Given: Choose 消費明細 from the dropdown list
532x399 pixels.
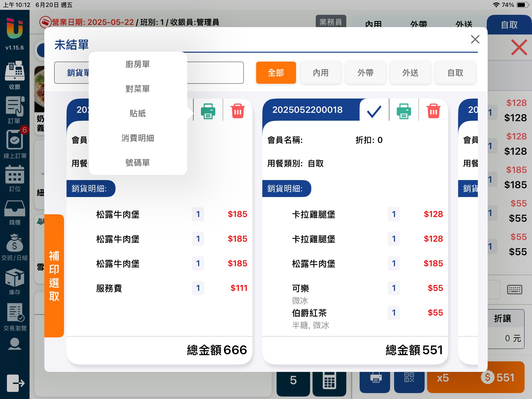Looking at the screenshot, I should click(138, 138).
